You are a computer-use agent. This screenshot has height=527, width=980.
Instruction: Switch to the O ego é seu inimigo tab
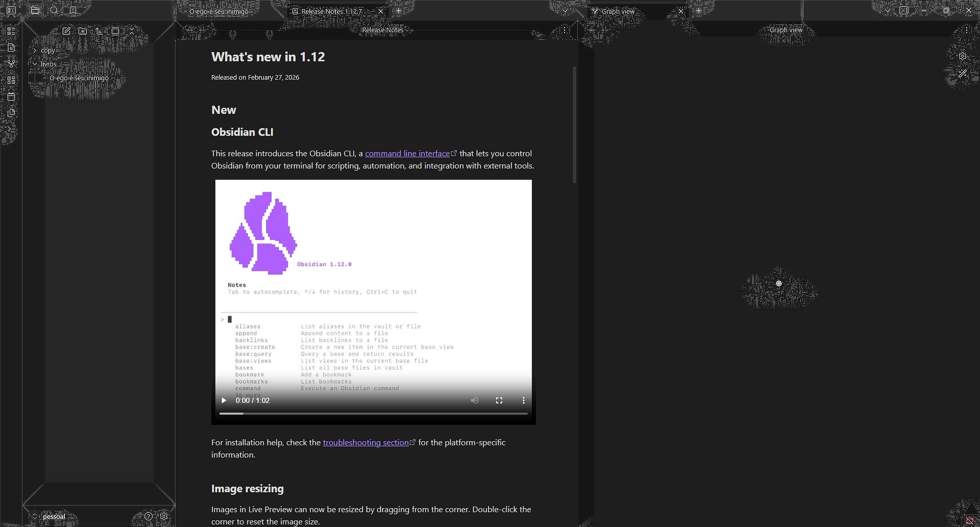pos(219,11)
